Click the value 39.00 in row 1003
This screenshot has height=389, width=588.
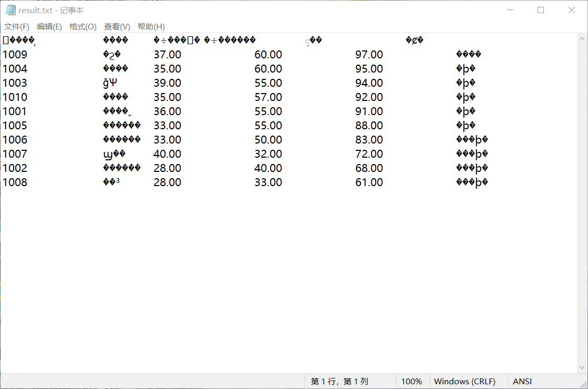coord(167,83)
